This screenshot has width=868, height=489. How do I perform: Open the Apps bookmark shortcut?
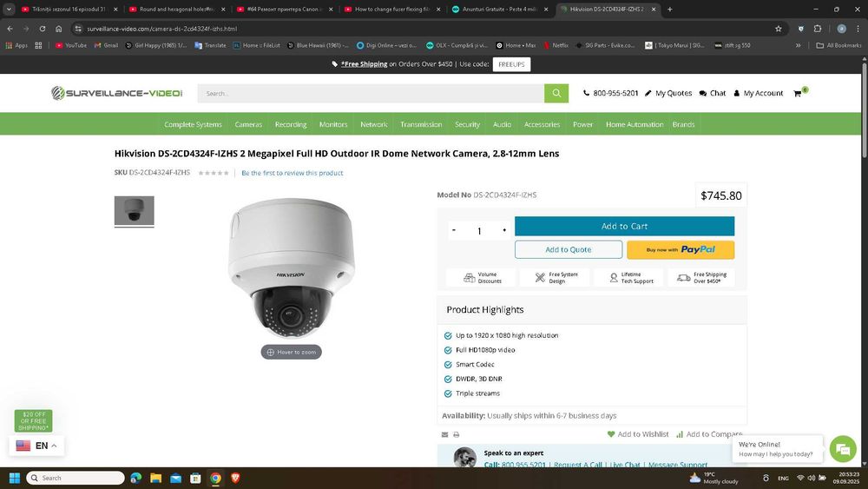pos(16,45)
